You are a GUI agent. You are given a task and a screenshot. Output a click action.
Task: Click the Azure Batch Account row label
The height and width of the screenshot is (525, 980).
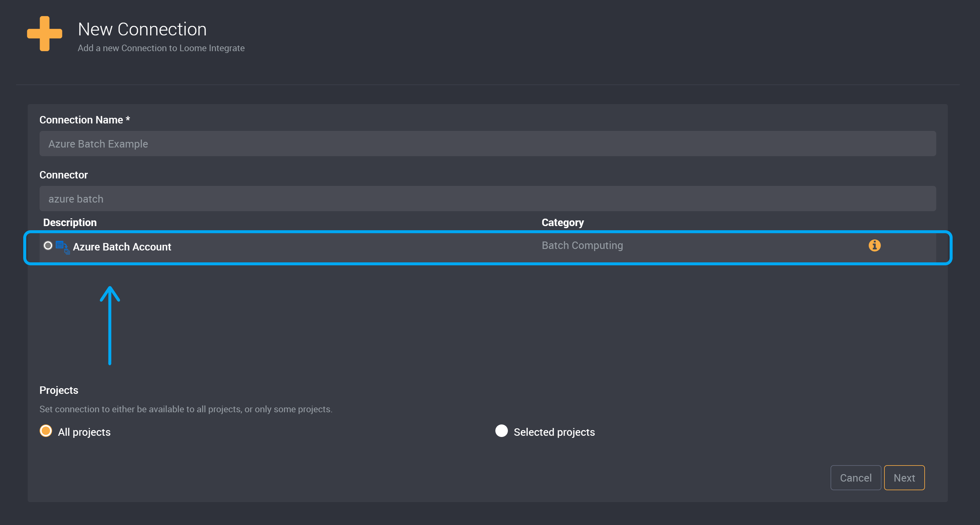122,247
